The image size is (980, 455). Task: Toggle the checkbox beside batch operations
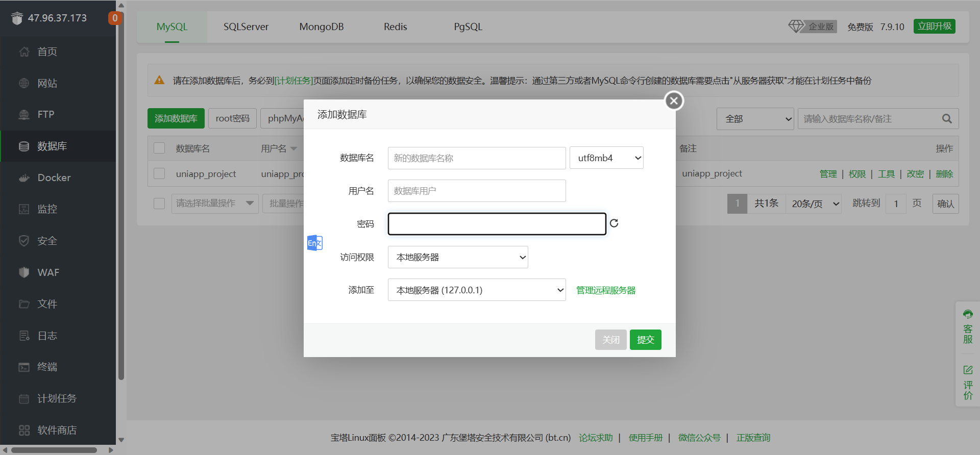(159, 204)
